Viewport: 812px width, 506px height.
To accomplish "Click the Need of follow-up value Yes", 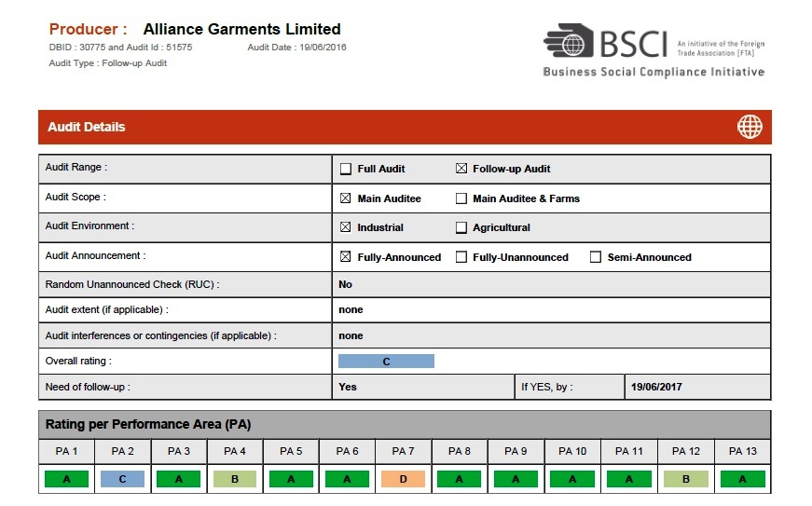I will [348, 387].
